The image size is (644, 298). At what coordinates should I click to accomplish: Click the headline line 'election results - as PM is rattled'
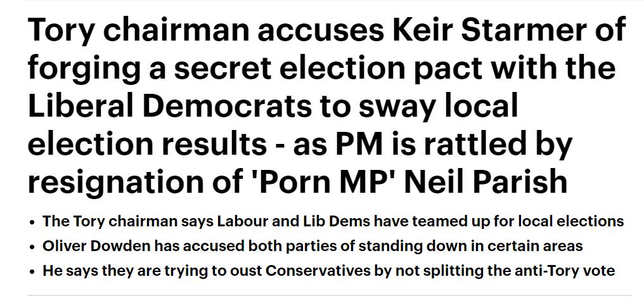tap(299, 144)
